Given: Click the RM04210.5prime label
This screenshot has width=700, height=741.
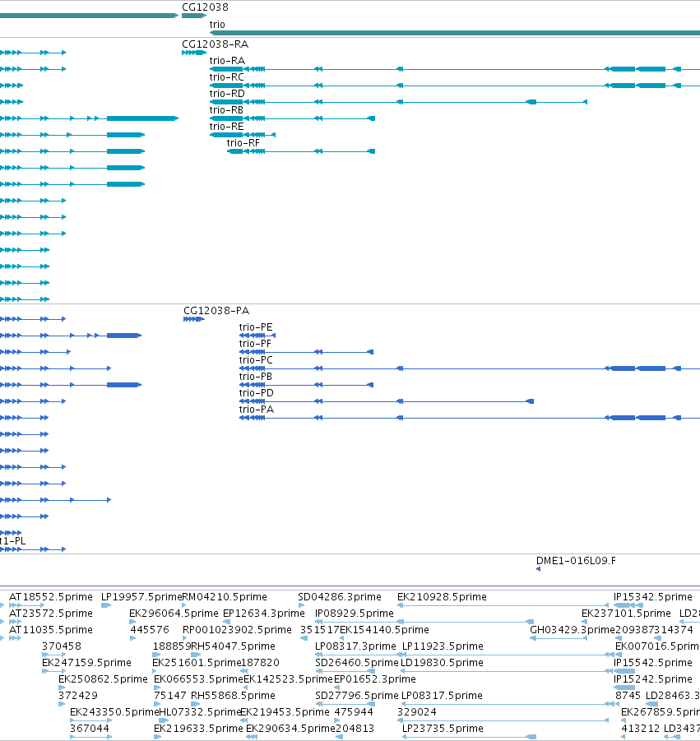Looking at the screenshot, I should click(x=225, y=597).
